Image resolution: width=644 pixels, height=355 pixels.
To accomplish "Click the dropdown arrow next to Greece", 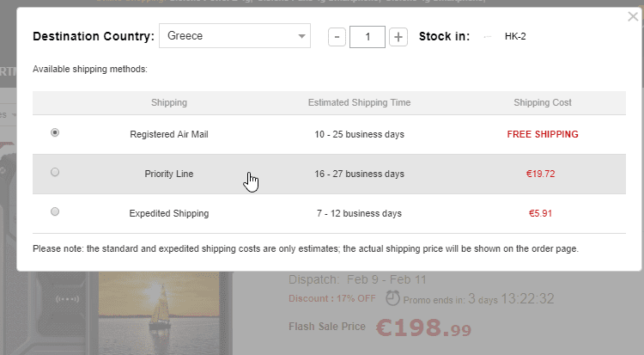I will (x=301, y=37).
